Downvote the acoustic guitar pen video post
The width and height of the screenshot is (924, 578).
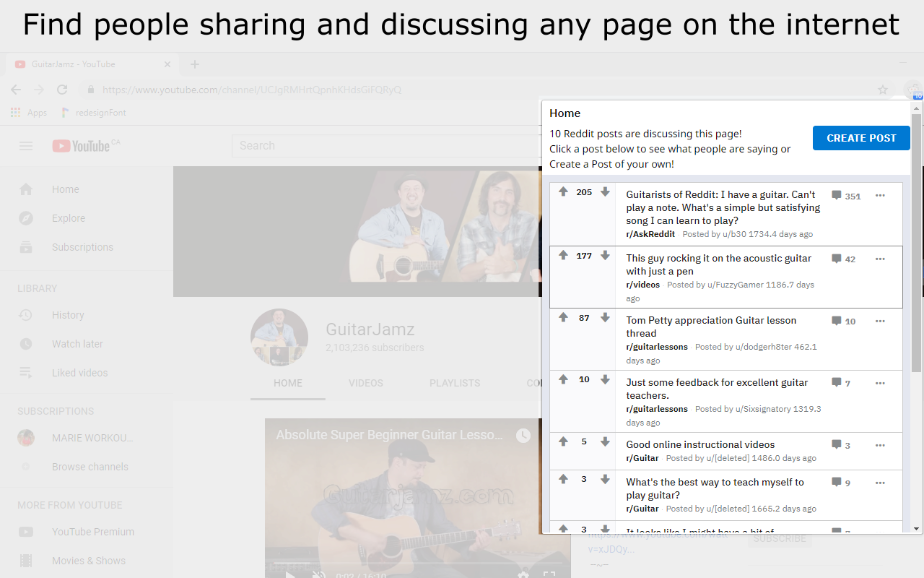[x=605, y=256]
